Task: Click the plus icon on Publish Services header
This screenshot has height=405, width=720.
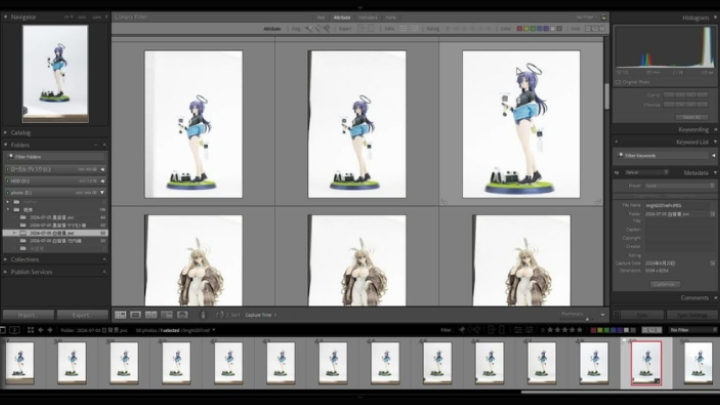Action: (104, 272)
